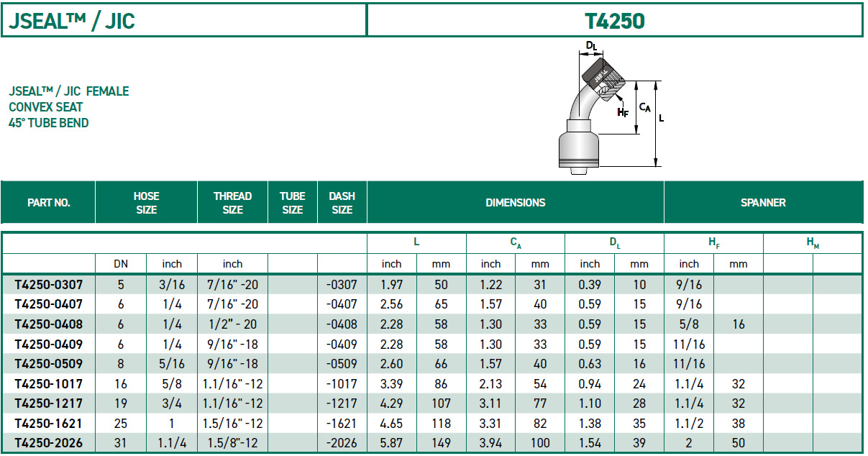Select part number T4250-1621
The height and width of the screenshot is (456, 868).
tap(48, 423)
